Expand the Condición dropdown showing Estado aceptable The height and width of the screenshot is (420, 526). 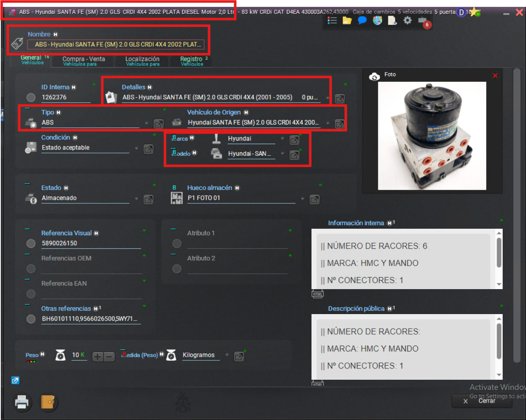tap(136, 148)
